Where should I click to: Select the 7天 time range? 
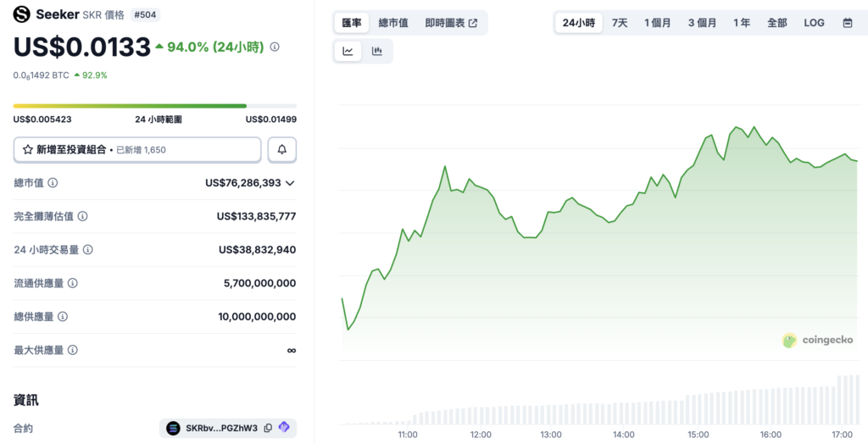tap(620, 23)
